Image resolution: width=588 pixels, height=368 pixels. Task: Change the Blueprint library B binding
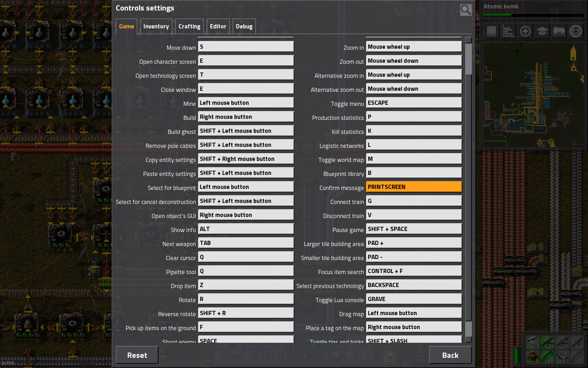click(x=414, y=173)
